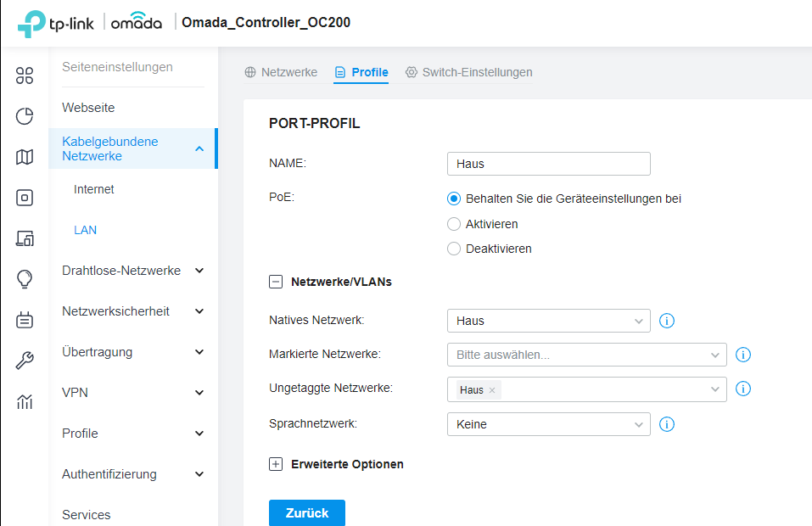The image size is (812, 526).
Task: Switch to the Netzwerke tab
Action: 281,72
